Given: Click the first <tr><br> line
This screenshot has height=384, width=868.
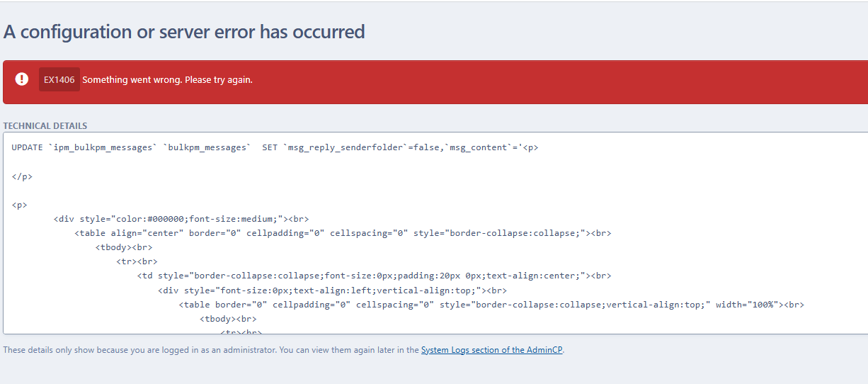Looking at the screenshot, I should (x=137, y=262).
